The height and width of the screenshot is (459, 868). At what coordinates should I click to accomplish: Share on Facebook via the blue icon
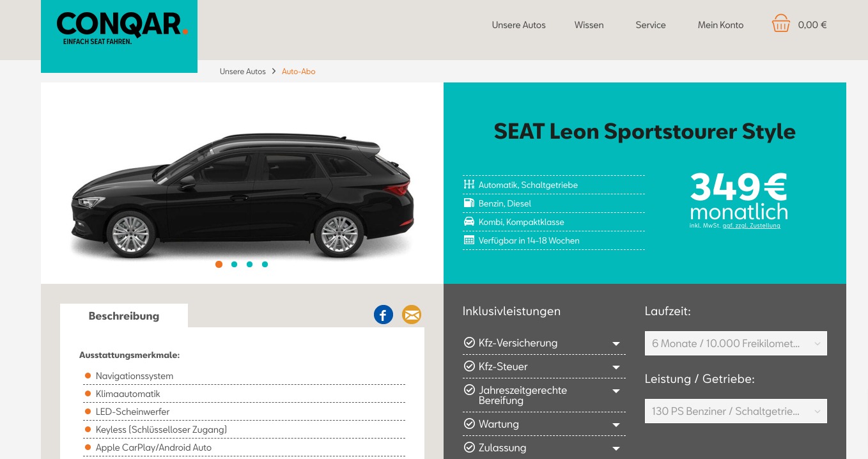(383, 315)
